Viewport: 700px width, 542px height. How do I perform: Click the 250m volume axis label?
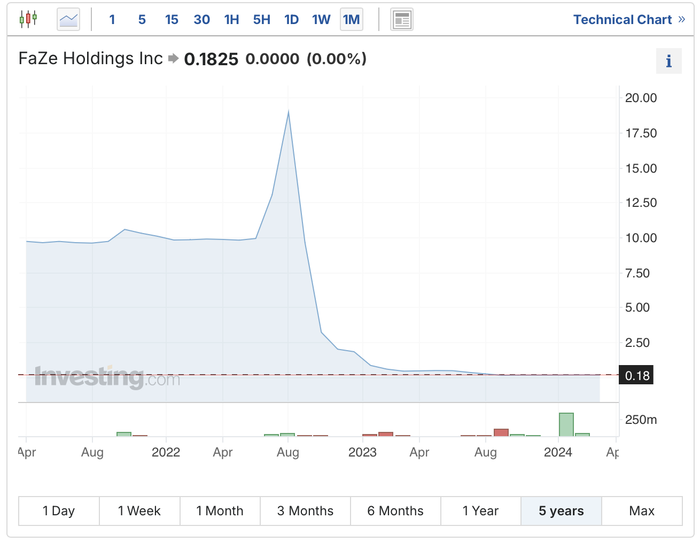point(641,420)
